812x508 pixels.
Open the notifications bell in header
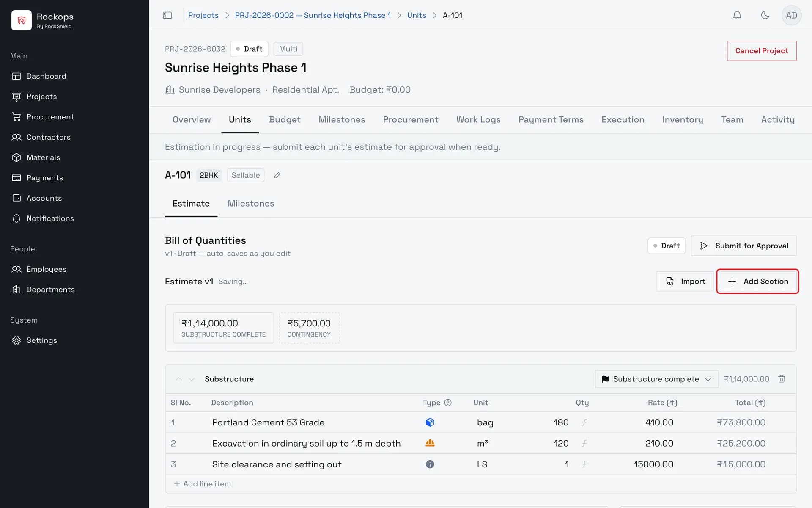(737, 15)
